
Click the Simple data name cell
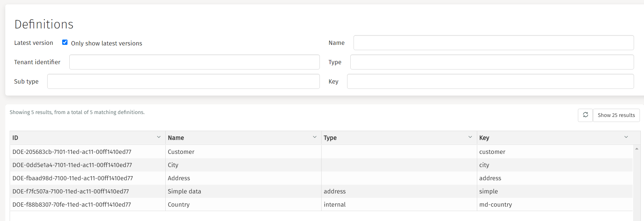[243, 191]
